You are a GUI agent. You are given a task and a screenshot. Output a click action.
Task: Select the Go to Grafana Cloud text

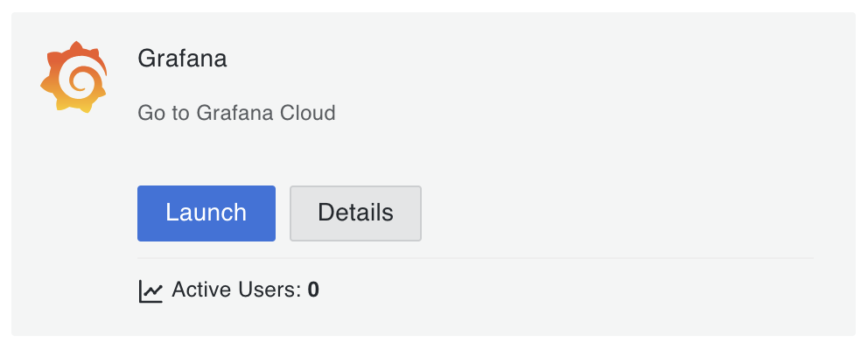tap(236, 113)
